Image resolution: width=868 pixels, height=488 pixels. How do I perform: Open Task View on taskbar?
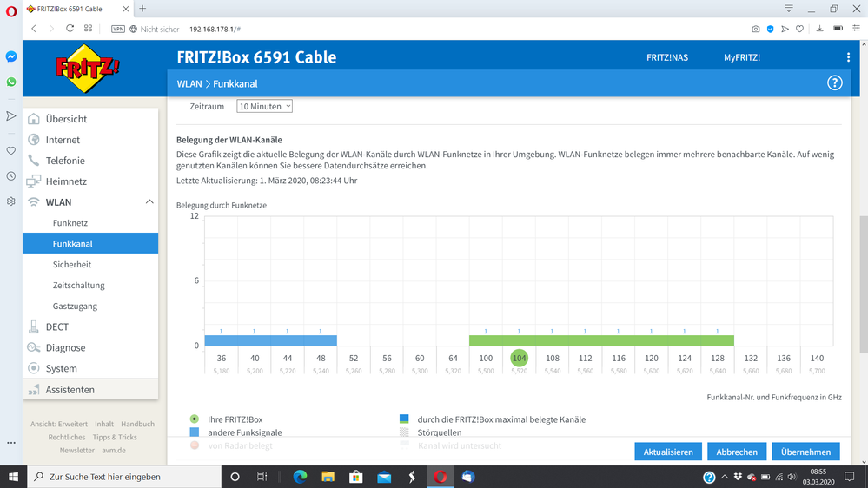(262, 477)
